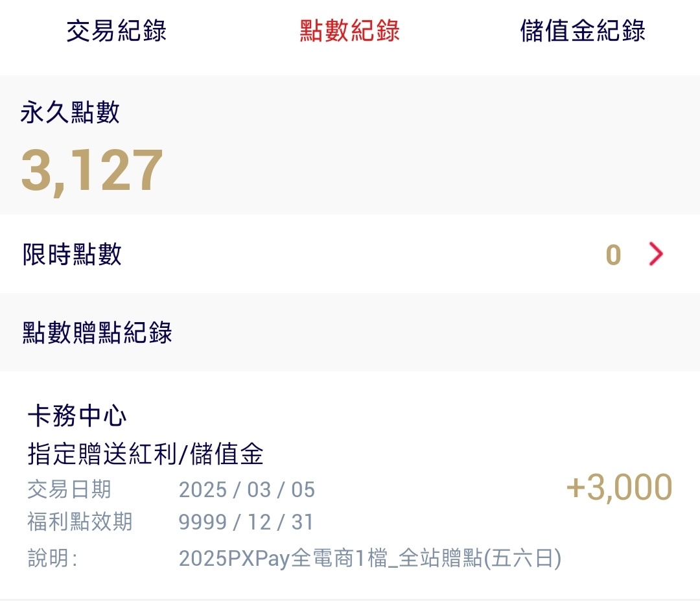The image size is (700, 606).
Task: Tap the 限時點數 row label
Action: pos(72,255)
